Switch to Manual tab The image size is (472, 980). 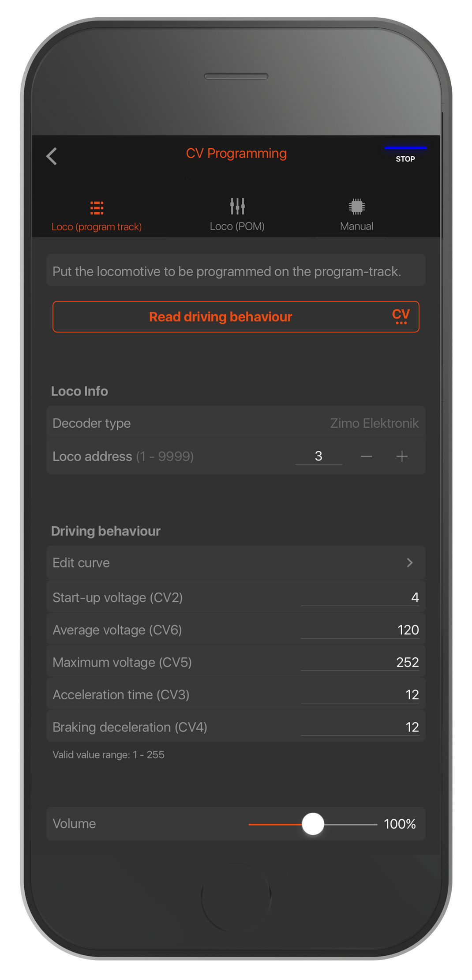356,226
